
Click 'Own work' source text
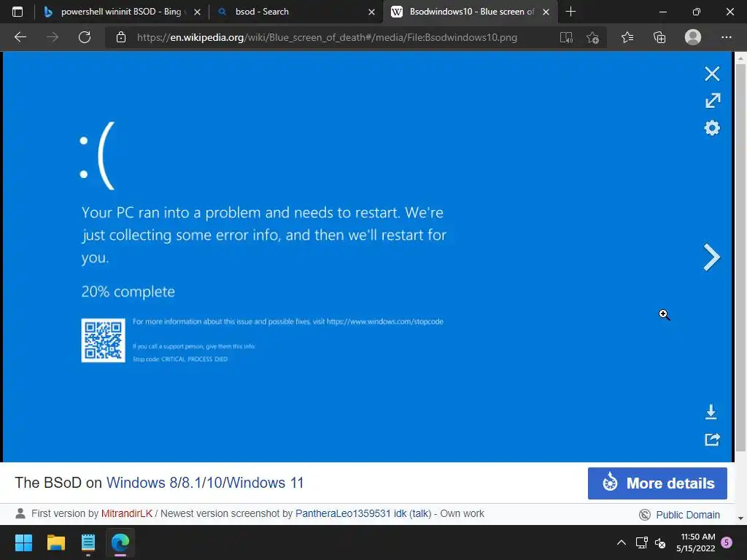pyautogui.click(x=462, y=513)
